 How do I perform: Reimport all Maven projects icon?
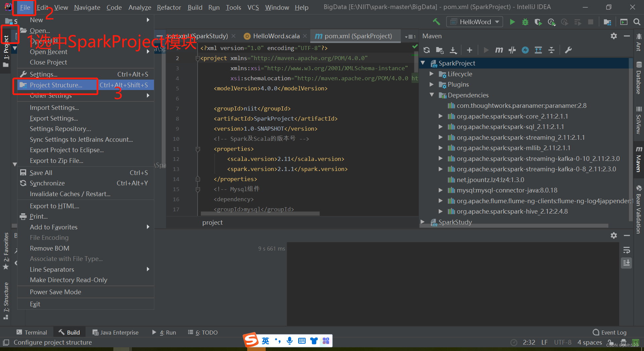[427, 50]
